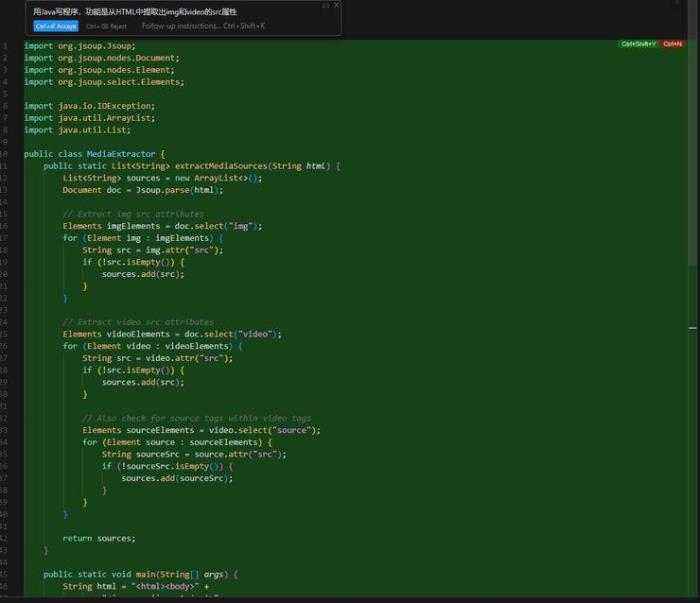Click 'doc.select("img")' call
Screen dimensions: 700x603
click(216, 226)
